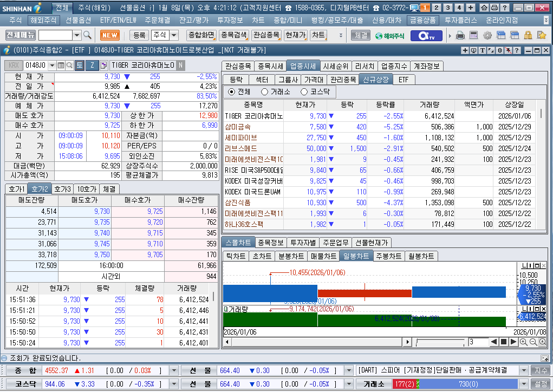This screenshot has width=553, height=392.
Task: Click the 전체메뉴 search input field
Action: point(55,35)
